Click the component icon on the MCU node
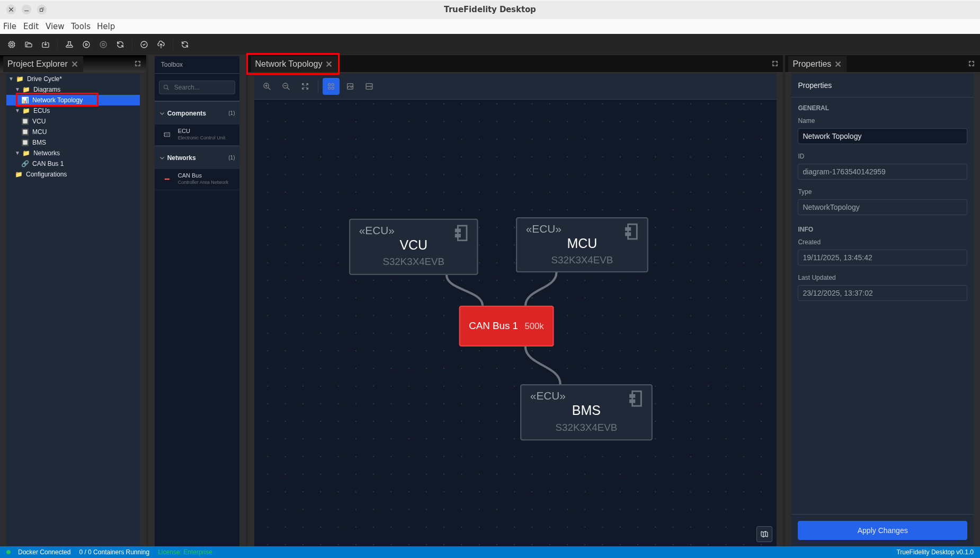The width and height of the screenshot is (980, 558). click(x=631, y=232)
